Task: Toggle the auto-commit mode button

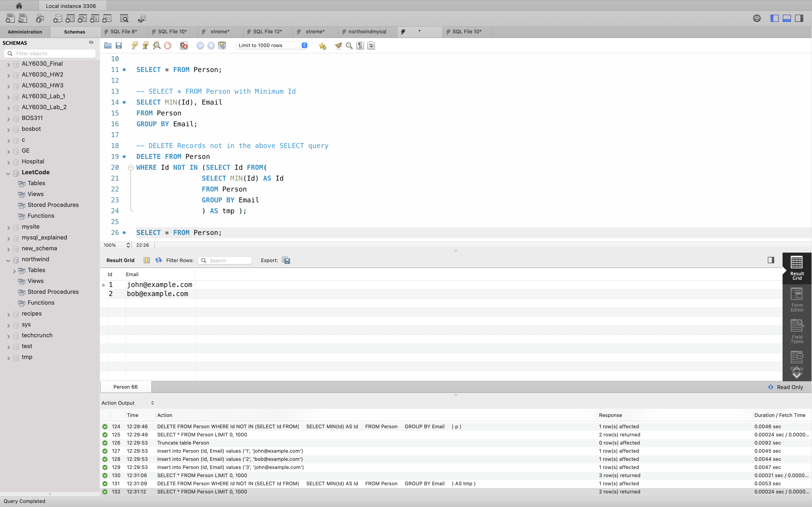Action: pyautogui.click(x=222, y=45)
